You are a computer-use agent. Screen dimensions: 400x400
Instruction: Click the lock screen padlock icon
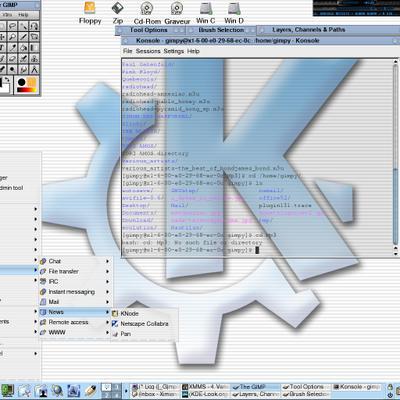390,387
